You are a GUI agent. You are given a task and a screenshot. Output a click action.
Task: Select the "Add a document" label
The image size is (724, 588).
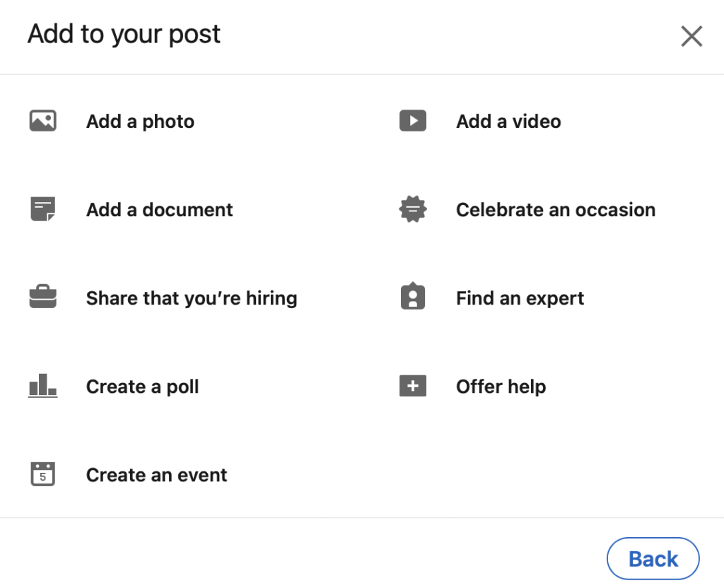coord(159,210)
